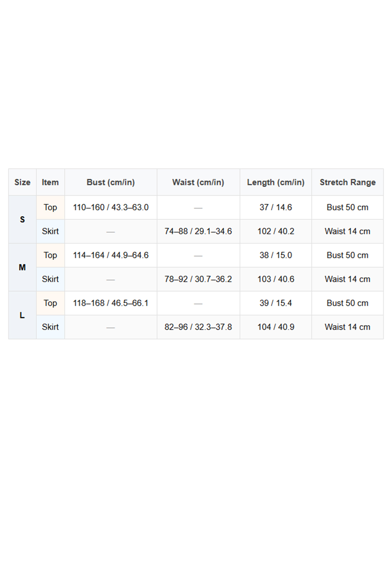
Task: Click the 37 / 14.6 length cell
Action: (x=276, y=208)
